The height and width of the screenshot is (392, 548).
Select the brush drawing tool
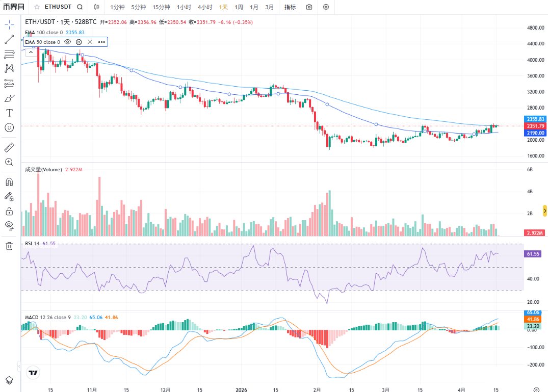(x=9, y=98)
